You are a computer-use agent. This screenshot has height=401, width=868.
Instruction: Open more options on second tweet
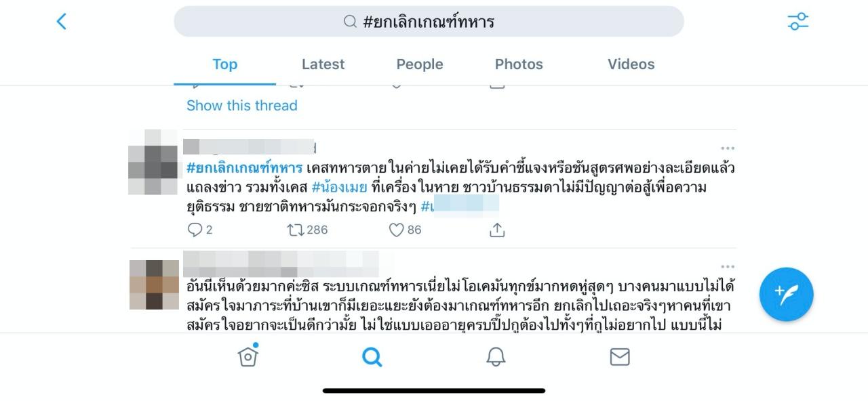(x=728, y=267)
